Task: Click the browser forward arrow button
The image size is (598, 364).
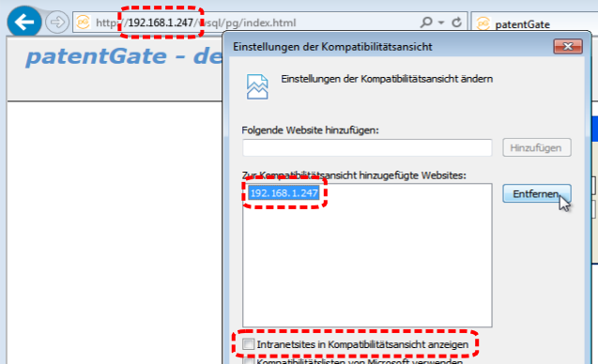Action: click(x=57, y=23)
